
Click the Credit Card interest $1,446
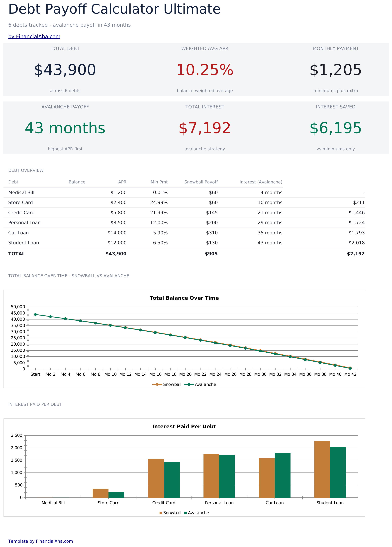[x=357, y=213]
